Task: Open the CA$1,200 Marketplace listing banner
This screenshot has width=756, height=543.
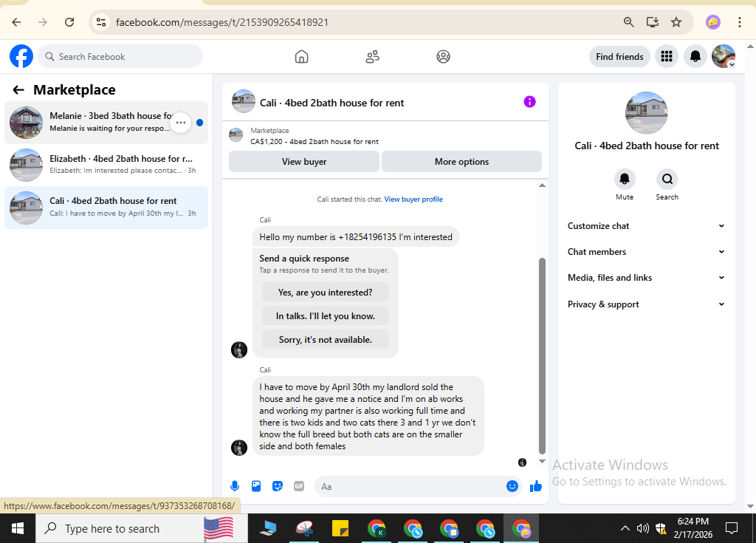Action: pos(385,136)
